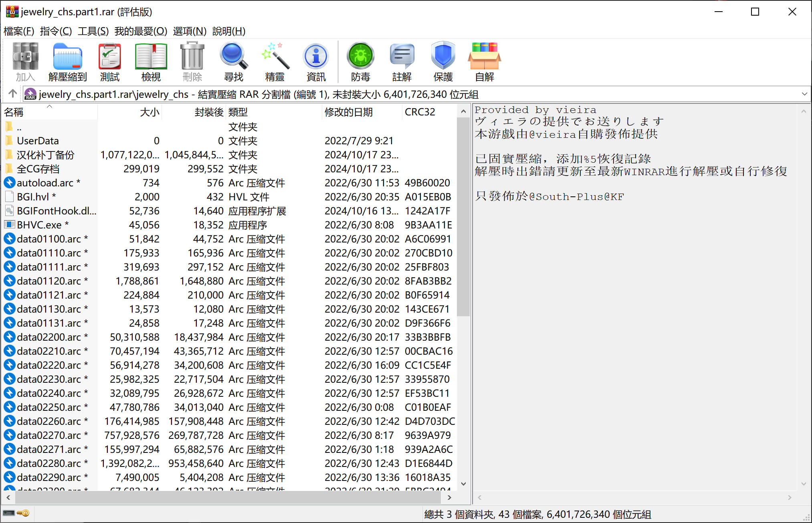812x523 pixels.
Task: Go up one folder level arrow
Action: point(12,94)
